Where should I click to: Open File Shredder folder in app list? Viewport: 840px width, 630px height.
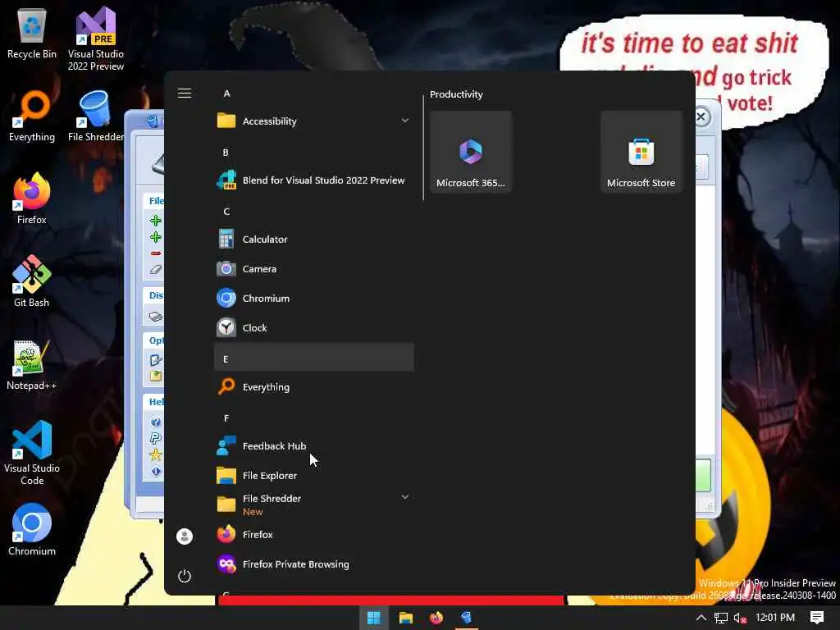[x=314, y=504]
